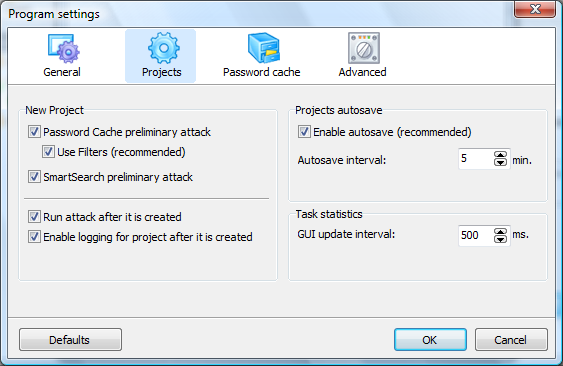Click the Defaults button

(70, 339)
